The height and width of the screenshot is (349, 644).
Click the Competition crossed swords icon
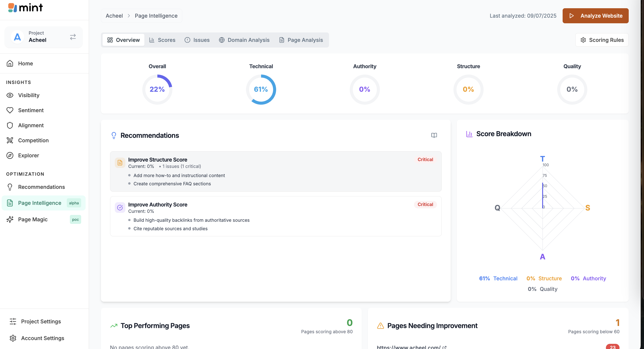pyautogui.click(x=10, y=140)
